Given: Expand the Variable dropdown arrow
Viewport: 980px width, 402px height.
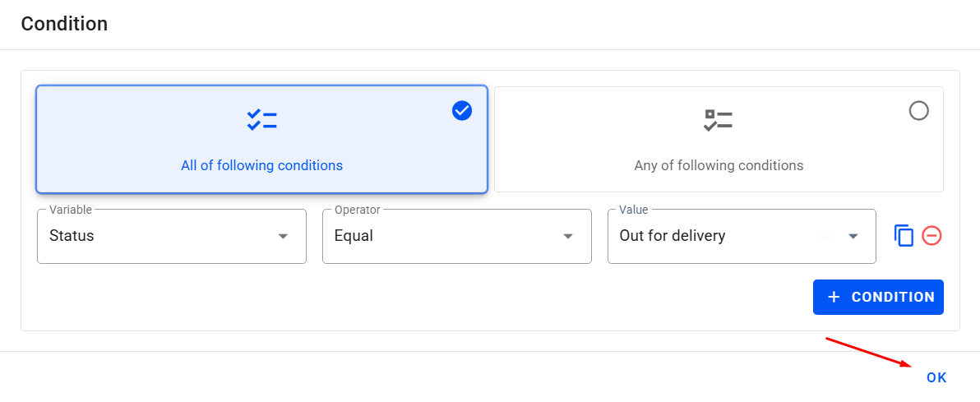Looking at the screenshot, I should 283,236.
